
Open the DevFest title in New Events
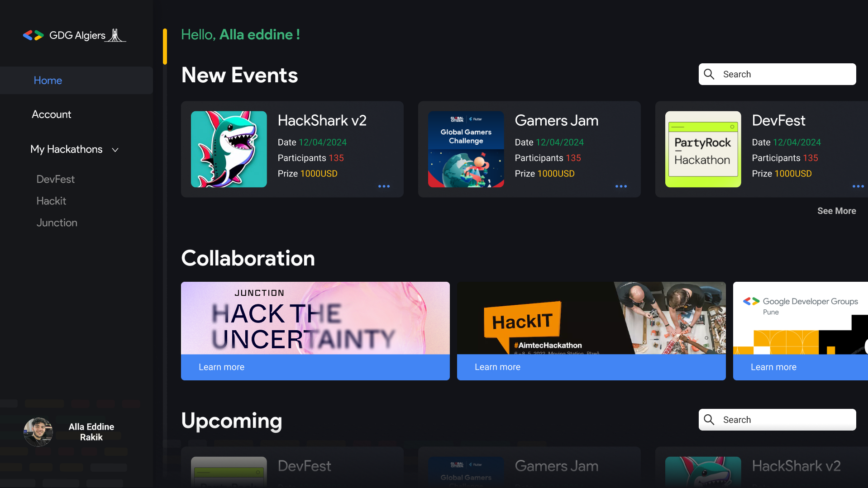tap(778, 120)
